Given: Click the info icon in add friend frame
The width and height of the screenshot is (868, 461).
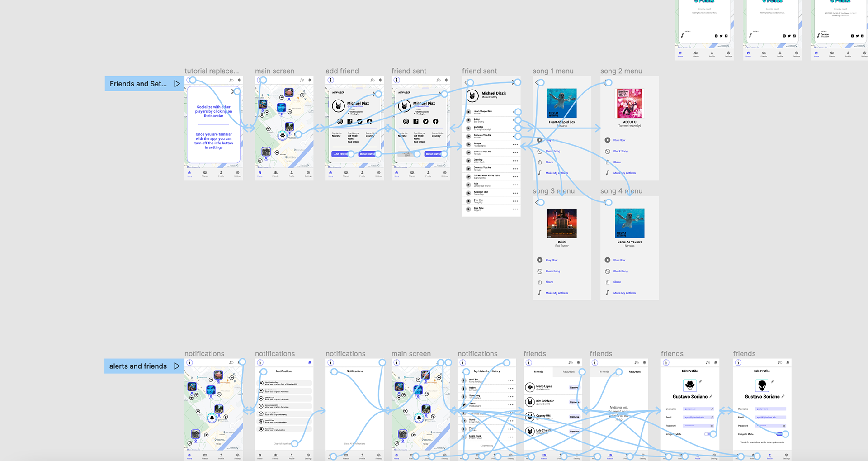Looking at the screenshot, I should (331, 80).
